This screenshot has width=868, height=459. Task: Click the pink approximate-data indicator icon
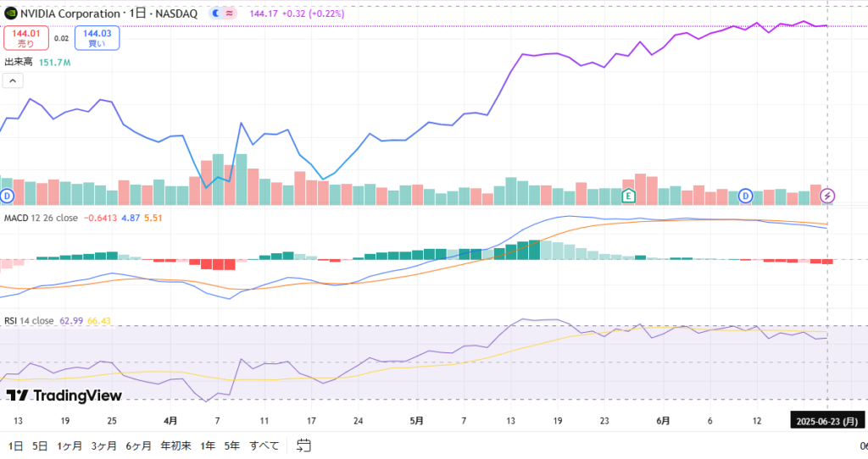click(229, 14)
